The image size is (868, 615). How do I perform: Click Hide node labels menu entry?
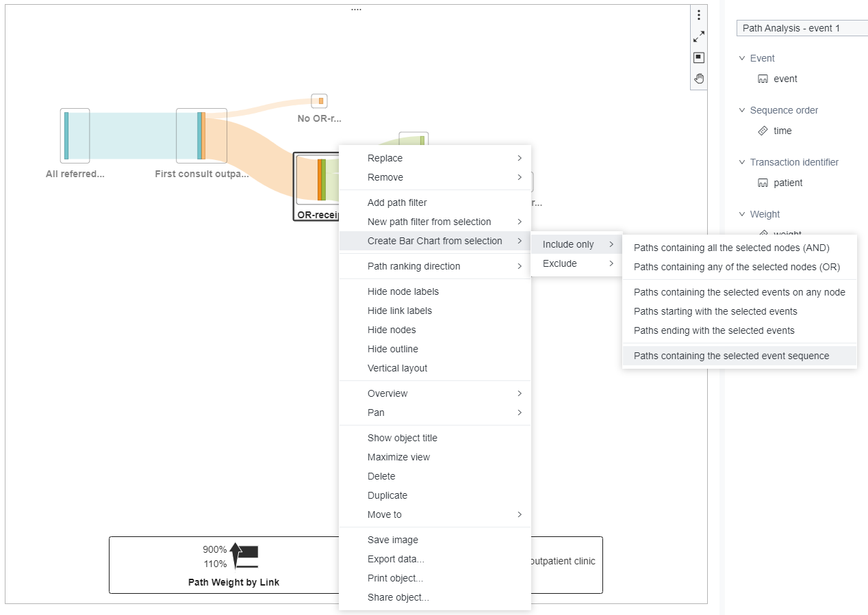403,291
